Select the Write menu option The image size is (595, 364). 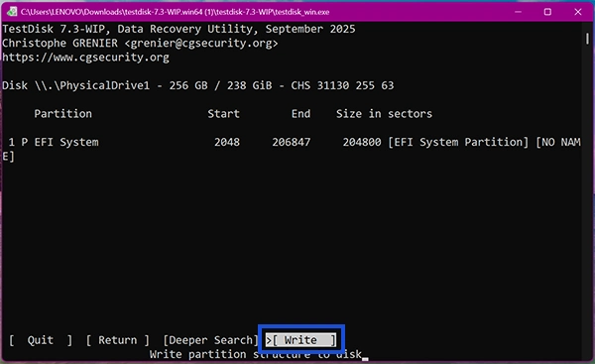pyautogui.click(x=300, y=340)
